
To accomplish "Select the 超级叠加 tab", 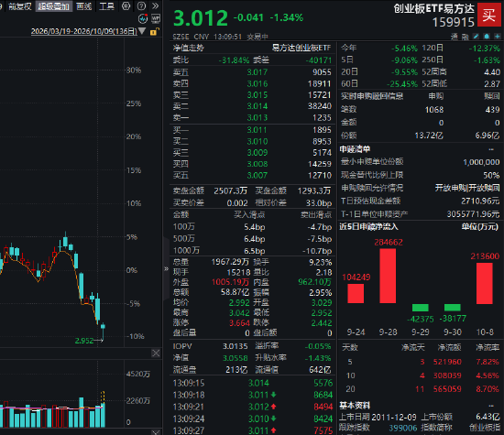I will point(54,6).
